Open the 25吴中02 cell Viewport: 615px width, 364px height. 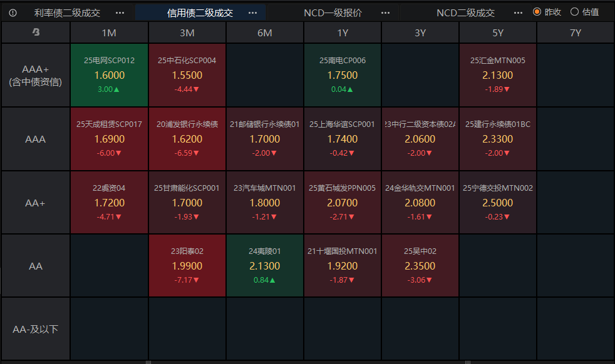(x=420, y=266)
